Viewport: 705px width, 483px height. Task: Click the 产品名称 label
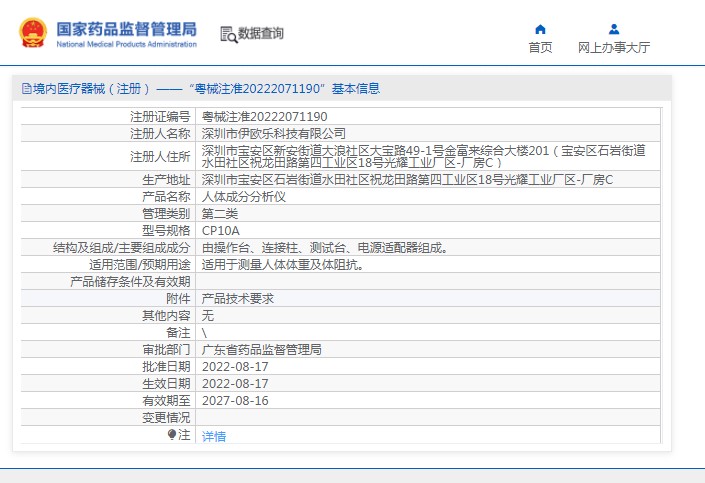click(166, 197)
